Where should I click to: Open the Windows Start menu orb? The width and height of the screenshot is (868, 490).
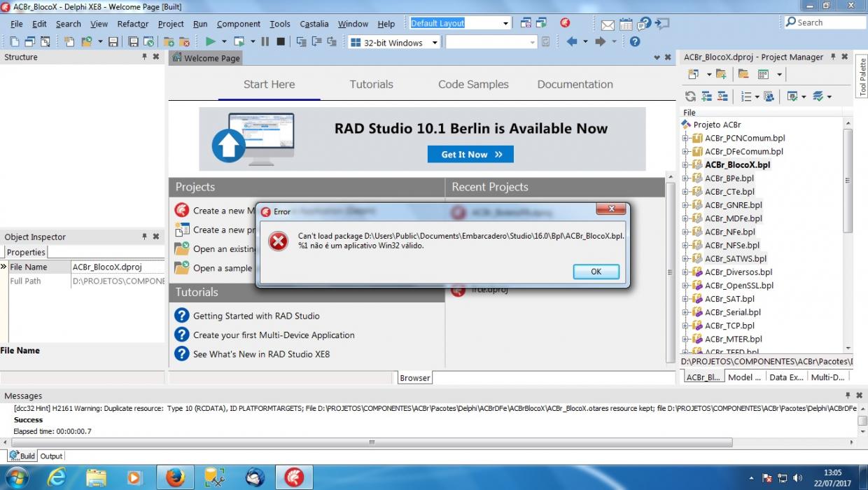[x=16, y=478]
